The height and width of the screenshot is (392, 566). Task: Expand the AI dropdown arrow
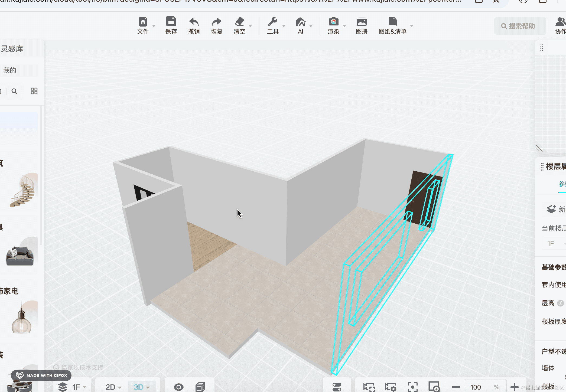click(311, 26)
